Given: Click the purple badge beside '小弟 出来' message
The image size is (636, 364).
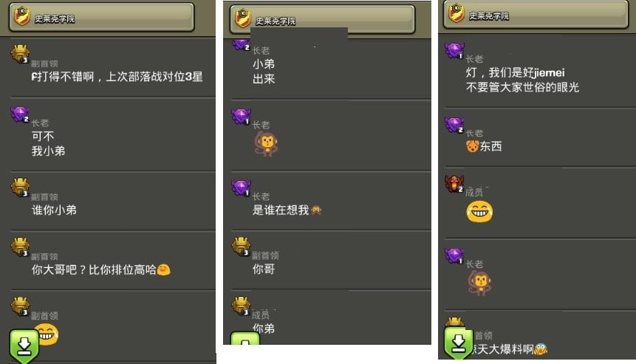Looking at the screenshot, I should click(241, 44).
